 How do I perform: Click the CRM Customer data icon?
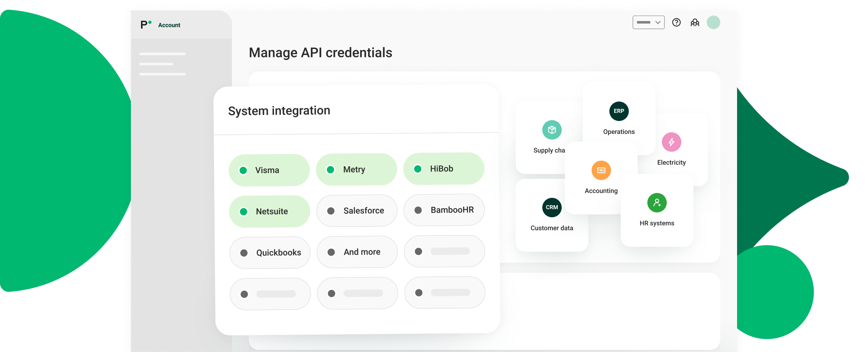pos(552,208)
